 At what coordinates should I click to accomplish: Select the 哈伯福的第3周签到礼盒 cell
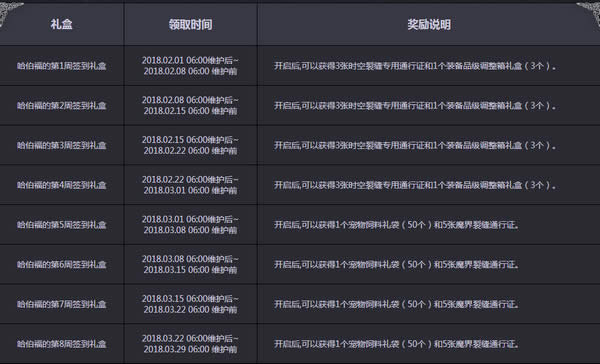point(62,145)
